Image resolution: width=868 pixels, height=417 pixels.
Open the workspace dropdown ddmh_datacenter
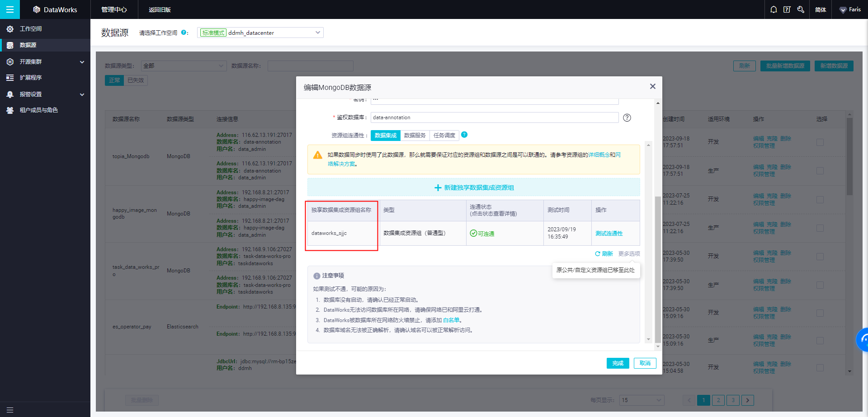(x=260, y=33)
